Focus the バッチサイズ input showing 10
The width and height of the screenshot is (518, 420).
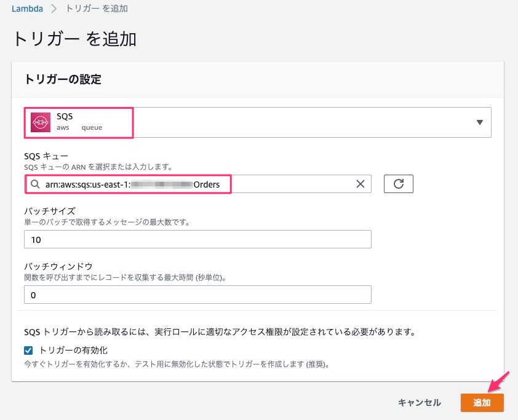click(197, 239)
